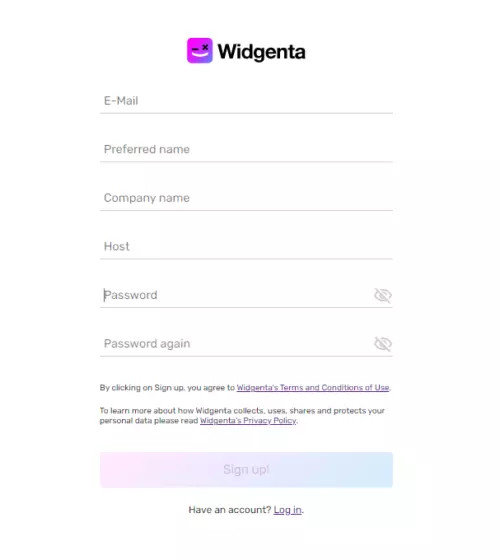The height and width of the screenshot is (560, 500).
Task: Place cursor in the Password field
Action: 236,295
